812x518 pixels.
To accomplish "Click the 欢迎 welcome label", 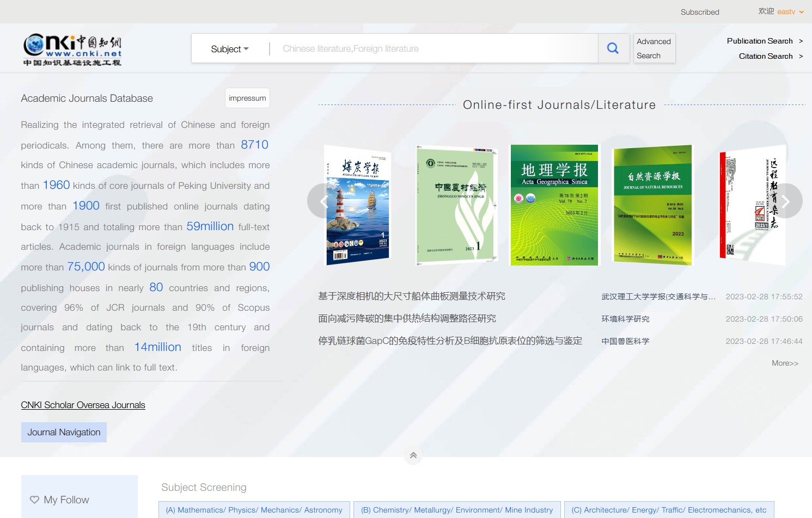I will pos(766,11).
